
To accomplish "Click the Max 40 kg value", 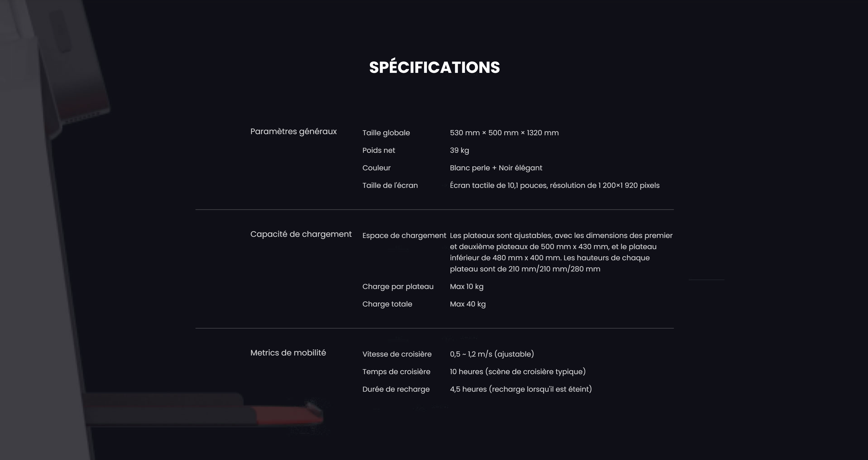I will point(467,304).
